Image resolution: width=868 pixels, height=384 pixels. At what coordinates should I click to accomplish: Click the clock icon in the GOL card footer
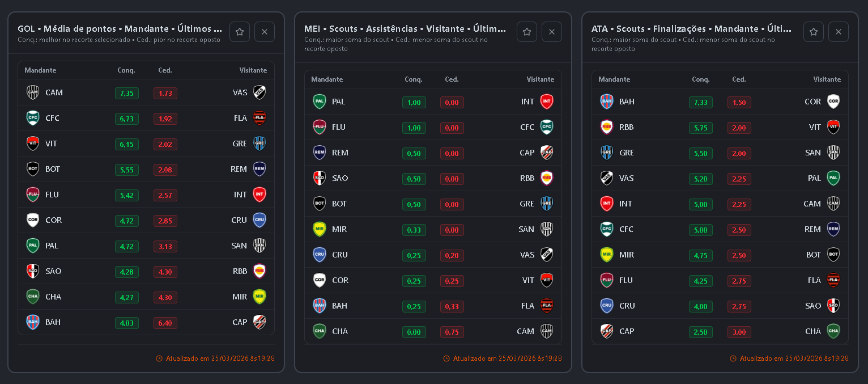click(x=159, y=358)
